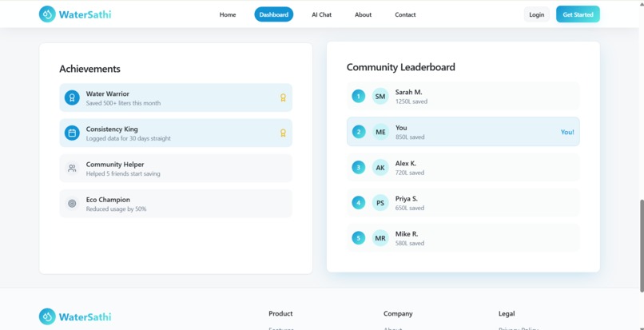The image size is (644, 330).
Task: Click the 'You!' label in leaderboard
Action: point(567,132)
